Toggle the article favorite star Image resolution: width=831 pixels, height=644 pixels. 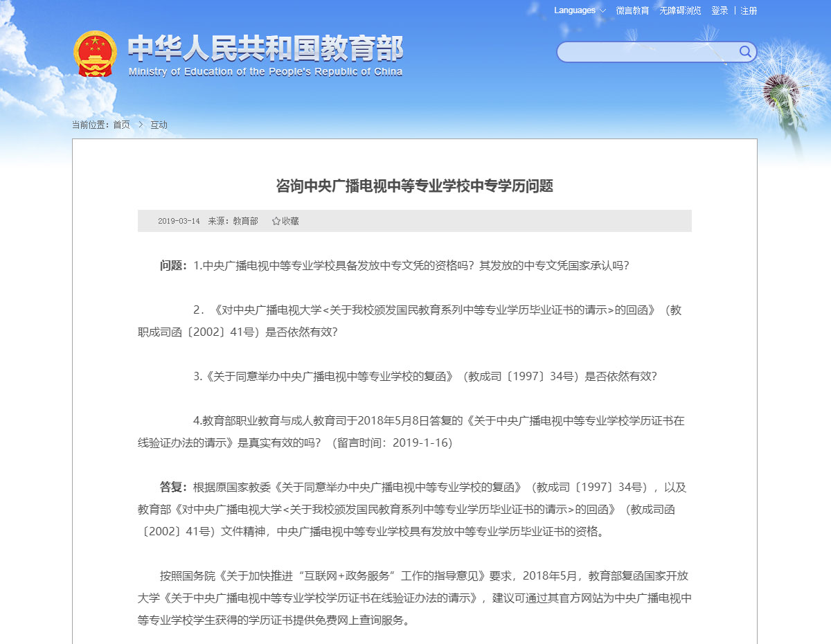tap(277, 220)
